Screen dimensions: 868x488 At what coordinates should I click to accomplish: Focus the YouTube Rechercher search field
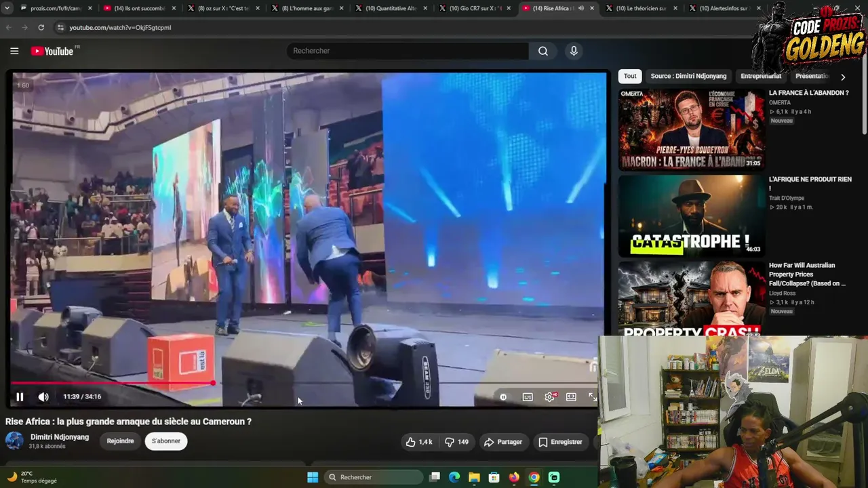pos(408,51)
